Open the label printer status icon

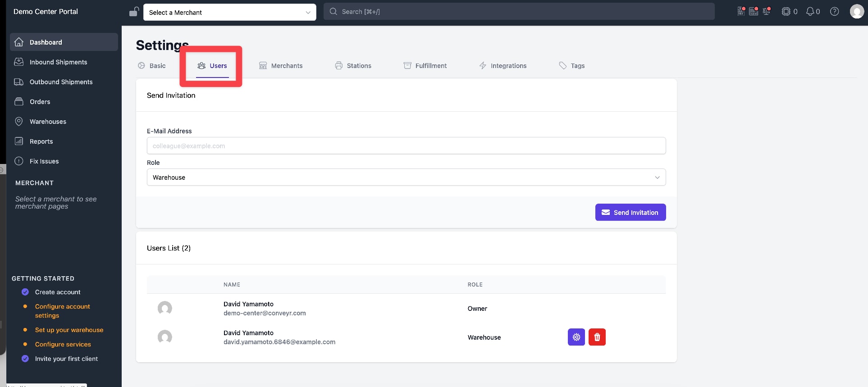(741, 11)
